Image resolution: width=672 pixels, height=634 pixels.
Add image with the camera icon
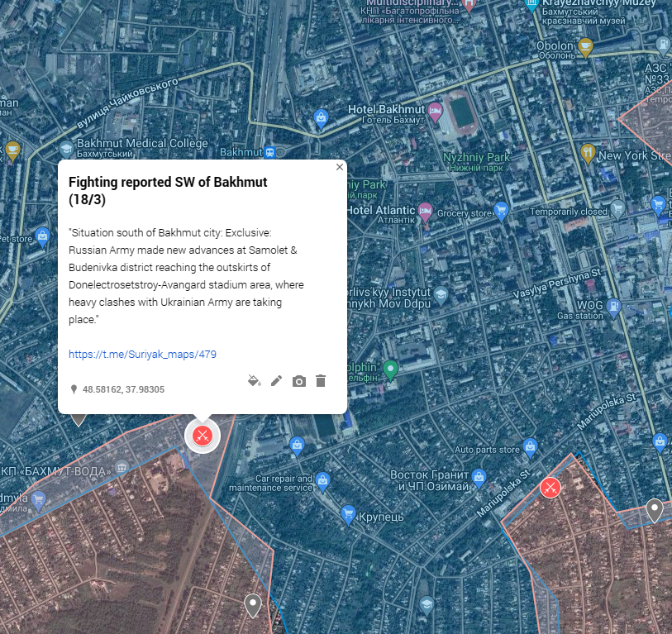pos(298,381)
